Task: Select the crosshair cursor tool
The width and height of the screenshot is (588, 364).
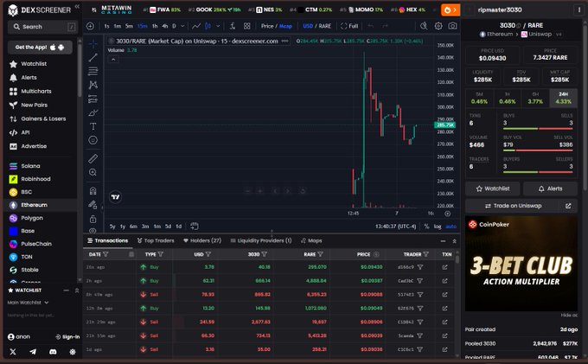Action: tap(93, 44)
